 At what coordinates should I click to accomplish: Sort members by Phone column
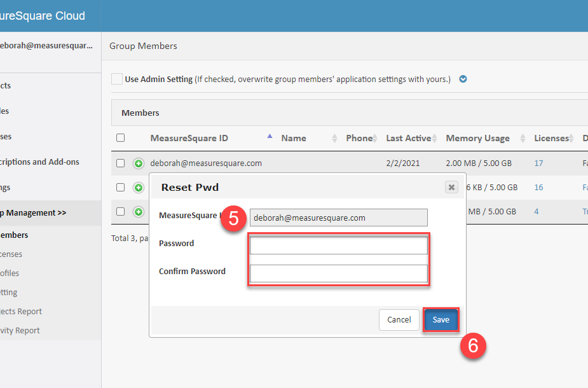pos(375,139)
